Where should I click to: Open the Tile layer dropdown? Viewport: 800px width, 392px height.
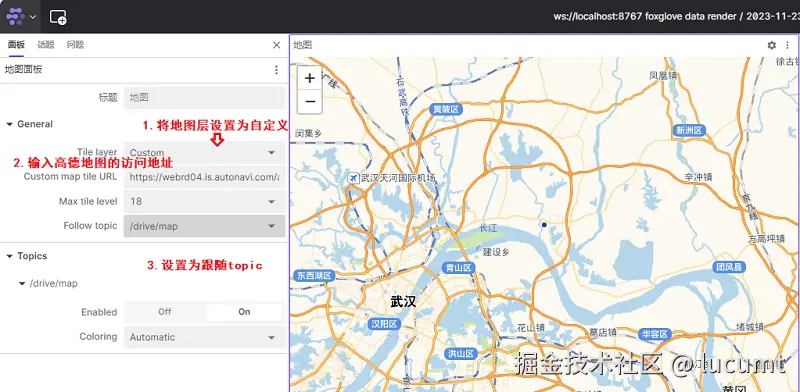pyautogui.click(x=204, y=153)
